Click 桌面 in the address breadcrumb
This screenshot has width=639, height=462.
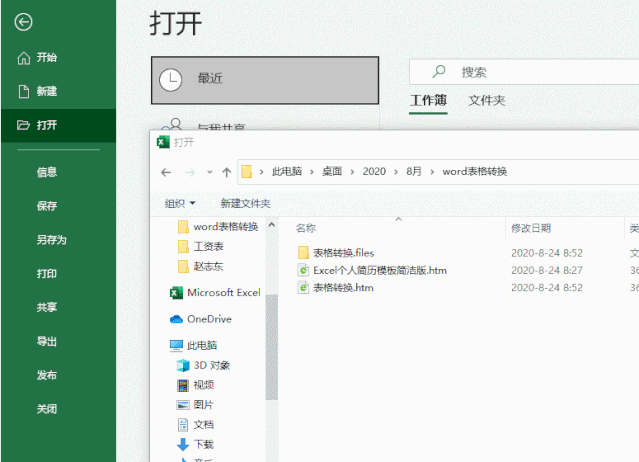pos(332,172)
